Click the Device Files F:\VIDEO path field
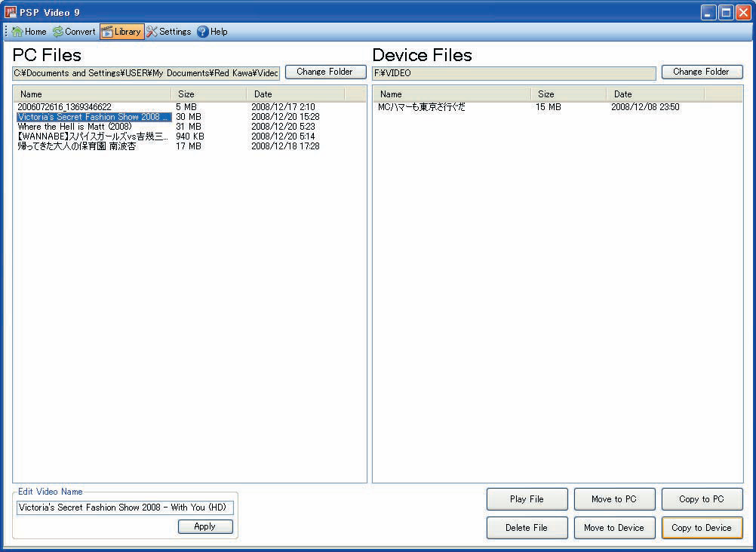Image resolution: width=756 pixels, height=552 pixels. pos(514,73)
